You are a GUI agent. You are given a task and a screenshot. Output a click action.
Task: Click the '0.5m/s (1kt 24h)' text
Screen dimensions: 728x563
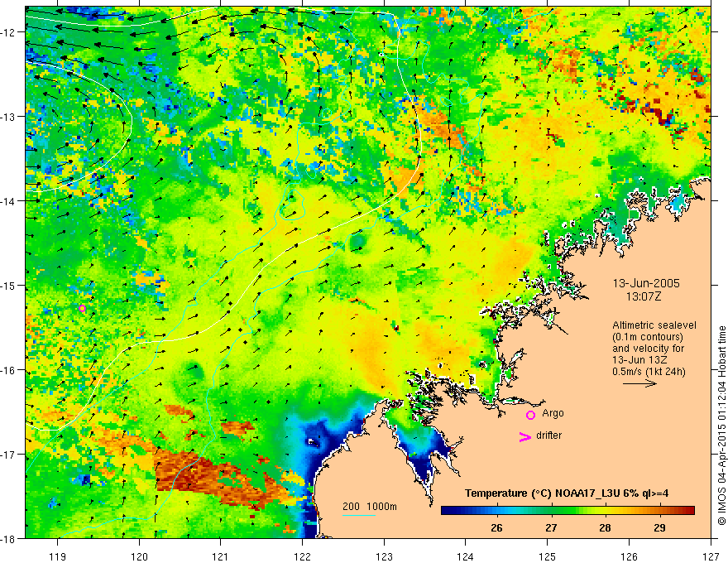(649, 372)
